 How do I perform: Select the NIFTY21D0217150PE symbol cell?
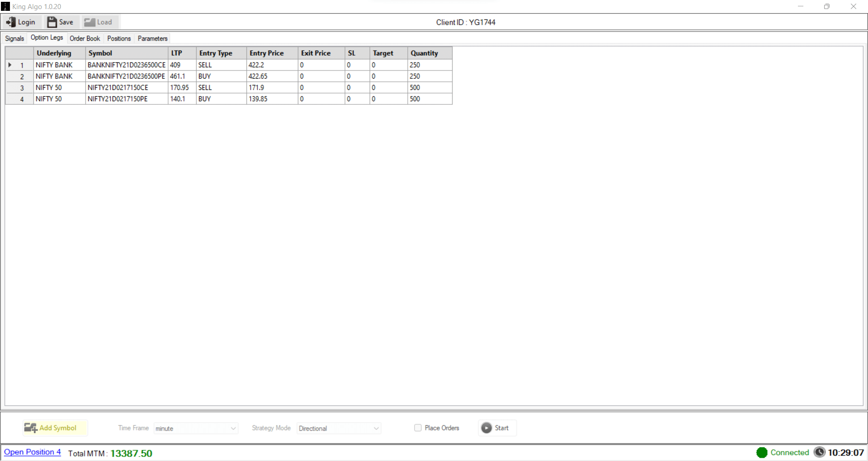(127, 99)
